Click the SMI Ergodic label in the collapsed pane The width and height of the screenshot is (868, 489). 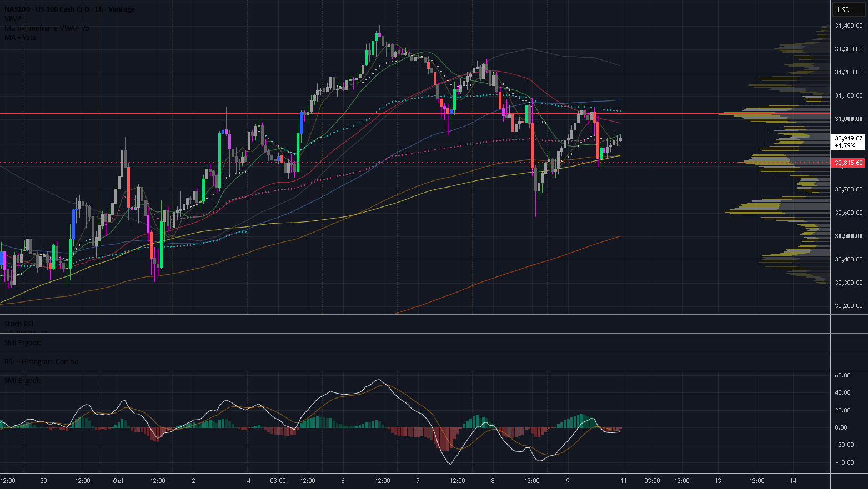[23, 342]
